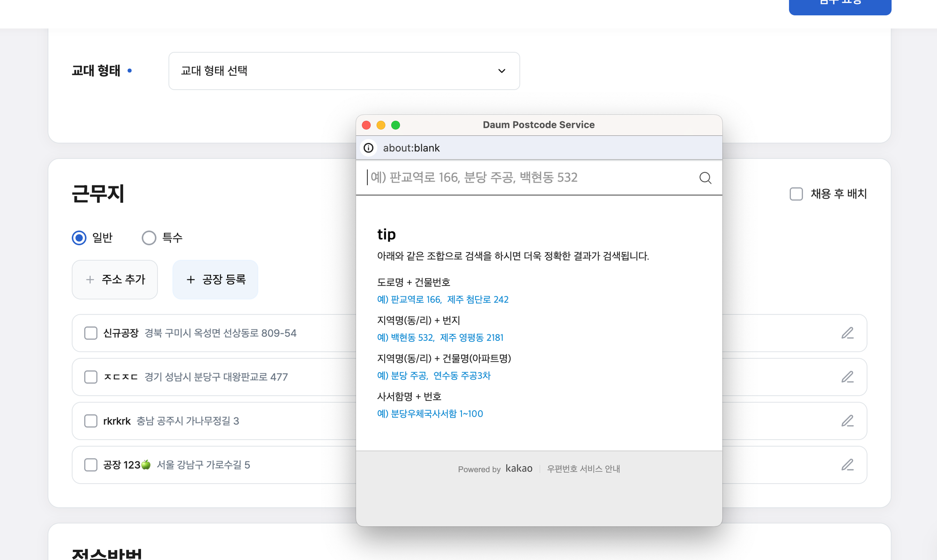Click the green maximize button of popup
The width and height of the screenshot is (937, 560).
pyautogui.click(x=395, y=125)
